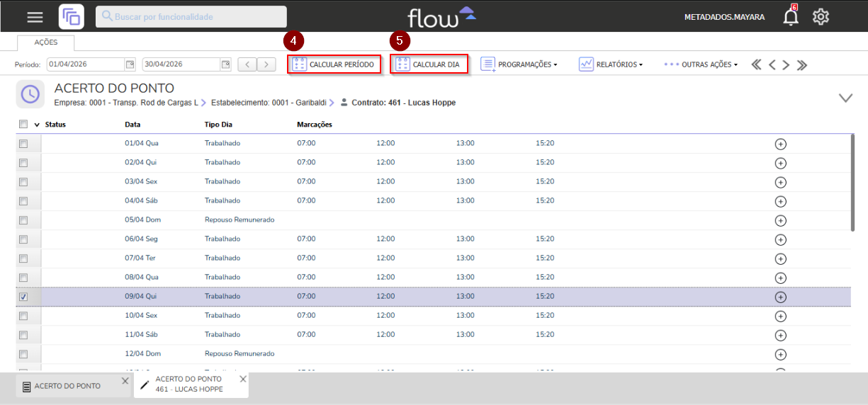Expand the Outras Ações menu
The image size is (868, 405).
[701, 64]
